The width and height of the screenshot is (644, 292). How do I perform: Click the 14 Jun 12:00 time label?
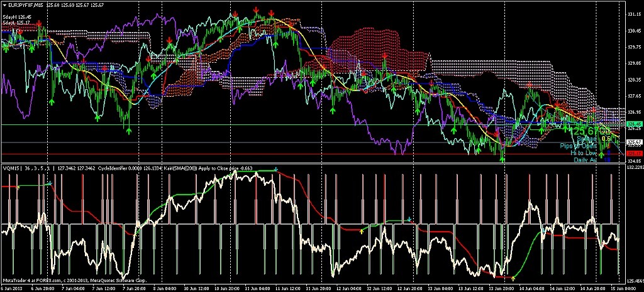pos(562,289)
